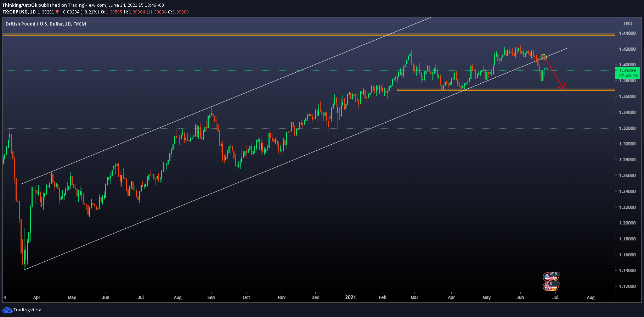Image resolution: width=644 pixels, height=317 pixels.
Task: Click the high value H:1.39864
Action: [134, 12]
